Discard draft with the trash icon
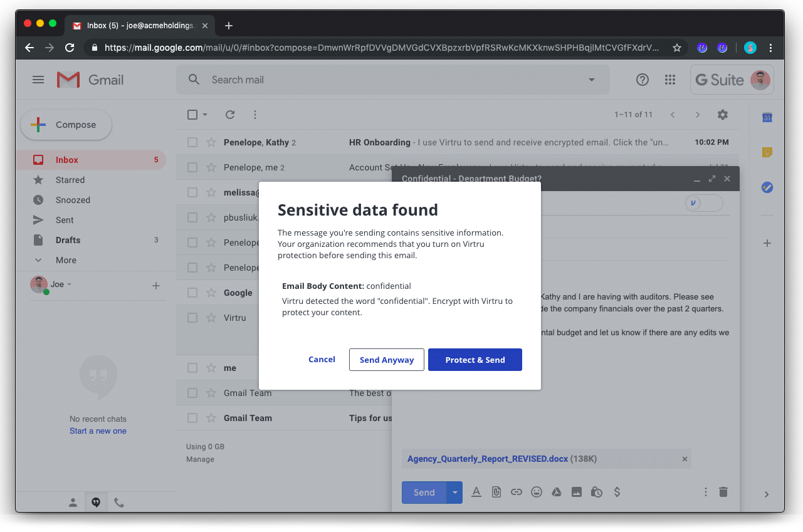The height and width of the screenshot is (532, 803). pyautogui.click(x=723, y=492)
